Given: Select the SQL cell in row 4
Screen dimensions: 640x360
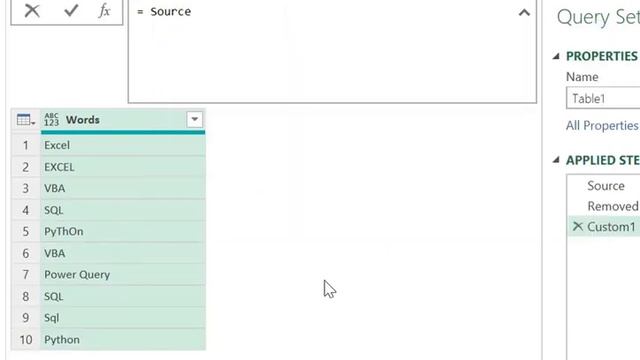Looking at the screenshot, I should tap(123, 210).
